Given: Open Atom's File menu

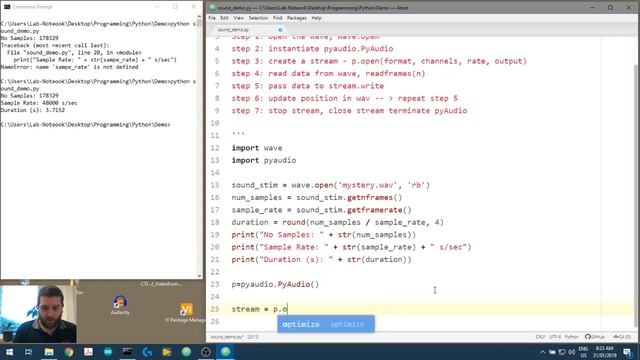Looking at the screenshot, I should pos(212,18).
